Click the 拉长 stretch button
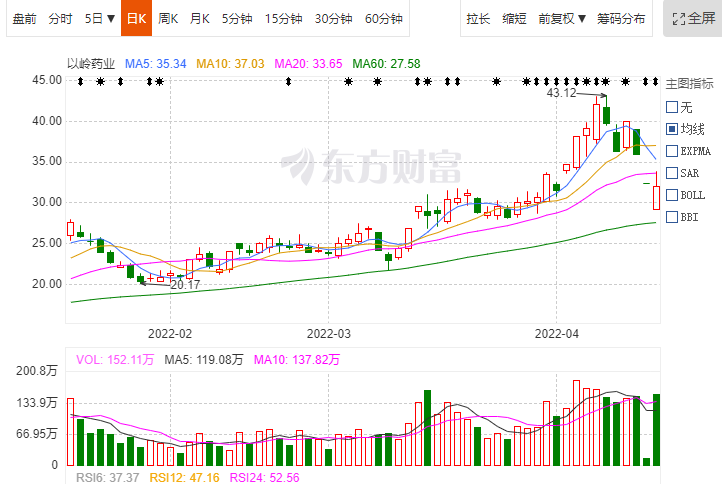Image resolution: width=722 pixels, height=484 pixels. (479, 18)
